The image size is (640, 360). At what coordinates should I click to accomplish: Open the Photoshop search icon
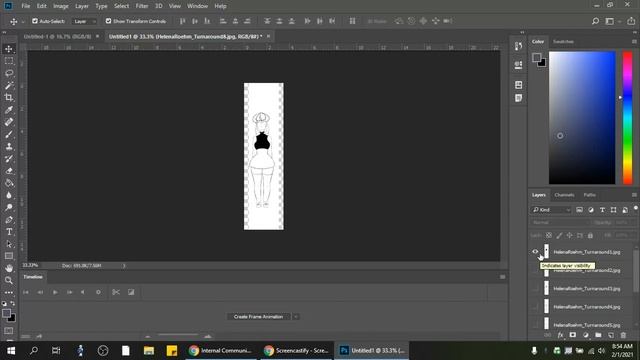click(x=596, y=21)
